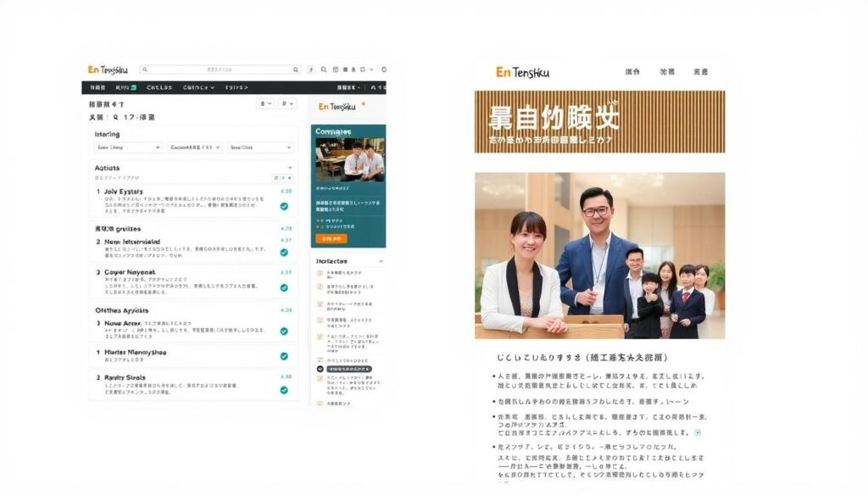Click the orange button in the Conmaiec card
Viewport: 868px width, 496px height.
click(331, 238)
